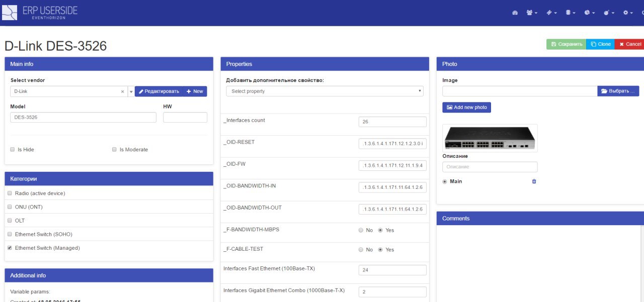Uncheck the Ethernet Switch (Managed) category
Screen dimensions: 644x302
pos(10,248)
